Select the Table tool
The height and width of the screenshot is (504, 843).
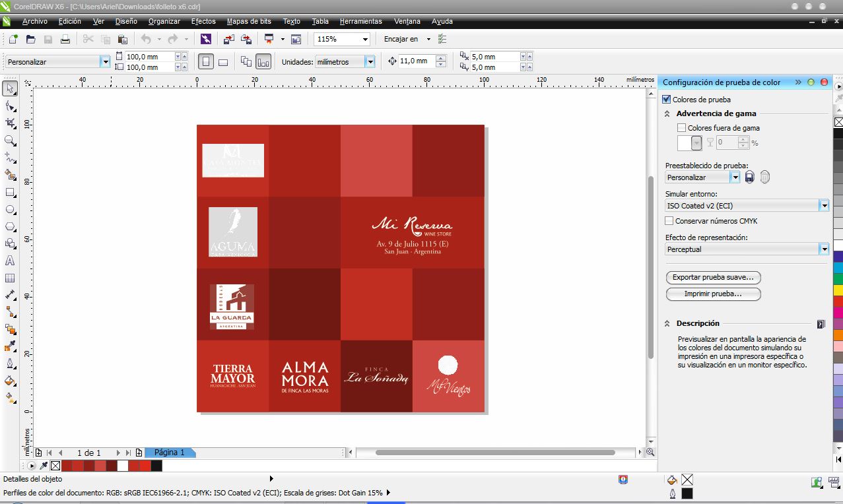coord(10,278)
